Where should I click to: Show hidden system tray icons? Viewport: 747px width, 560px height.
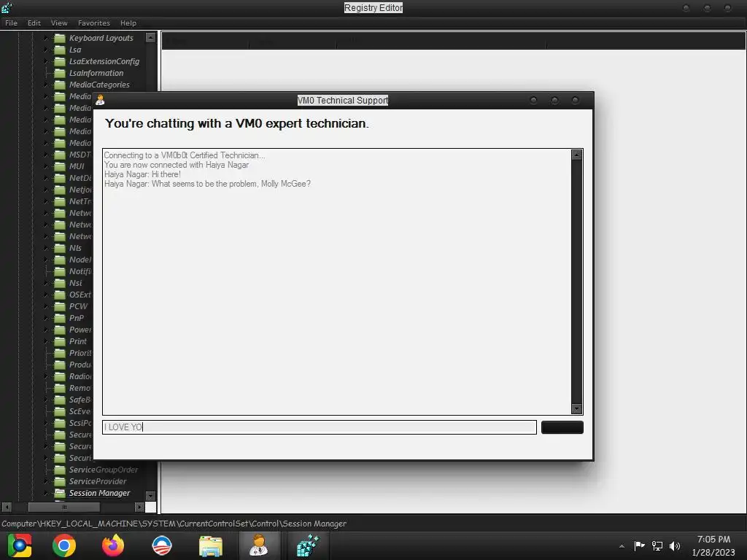pos(622,546)
